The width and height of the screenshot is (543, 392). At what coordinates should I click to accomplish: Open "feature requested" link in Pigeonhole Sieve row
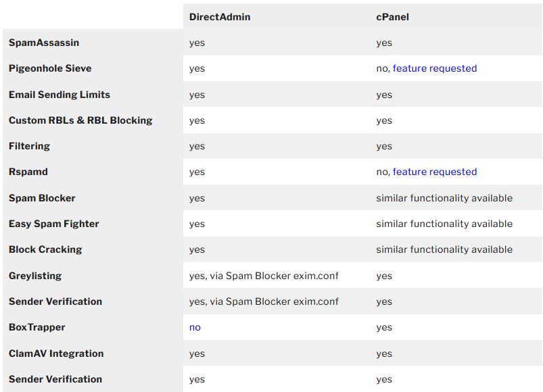click(x=434, y=68)
